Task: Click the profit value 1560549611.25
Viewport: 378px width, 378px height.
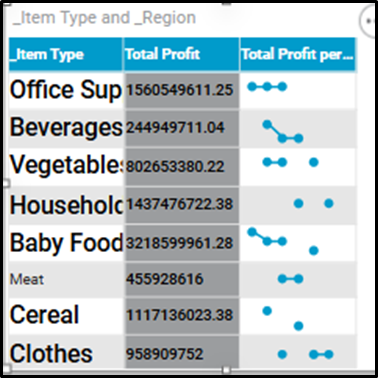Action: pyautogui.click(x=179, y=90)
